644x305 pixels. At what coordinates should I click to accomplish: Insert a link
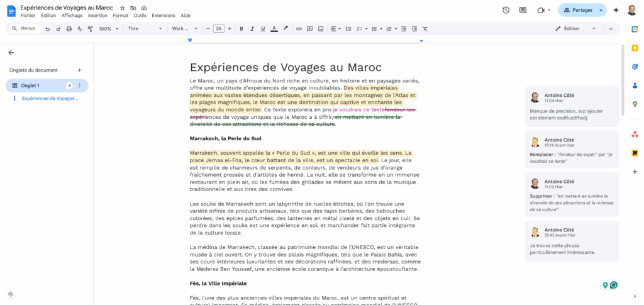pyautogui.click(x=299, y=29)
